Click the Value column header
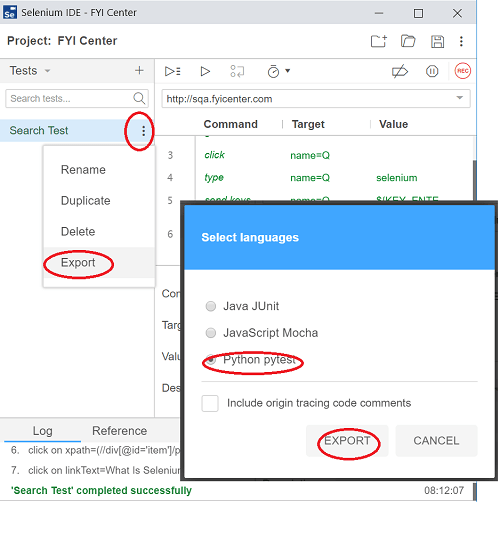The image size is (500, 542). (393, 124)
